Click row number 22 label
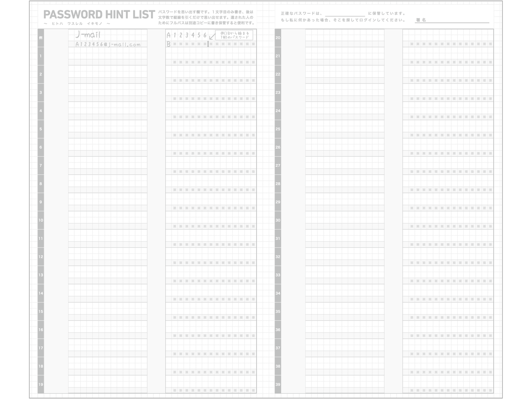This screenshot has height=399, width=532. tap(278, 74)
